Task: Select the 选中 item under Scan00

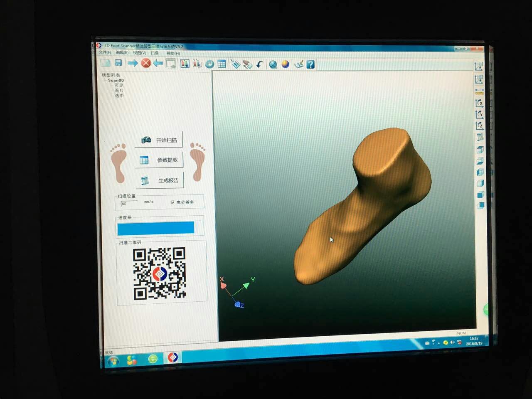Action: pyautogui.click(x=119, y=96)
